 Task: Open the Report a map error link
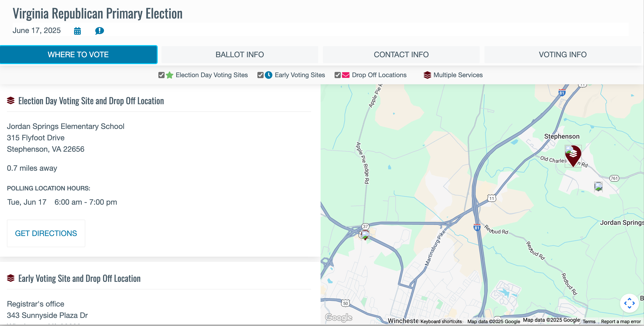[621, 321]
